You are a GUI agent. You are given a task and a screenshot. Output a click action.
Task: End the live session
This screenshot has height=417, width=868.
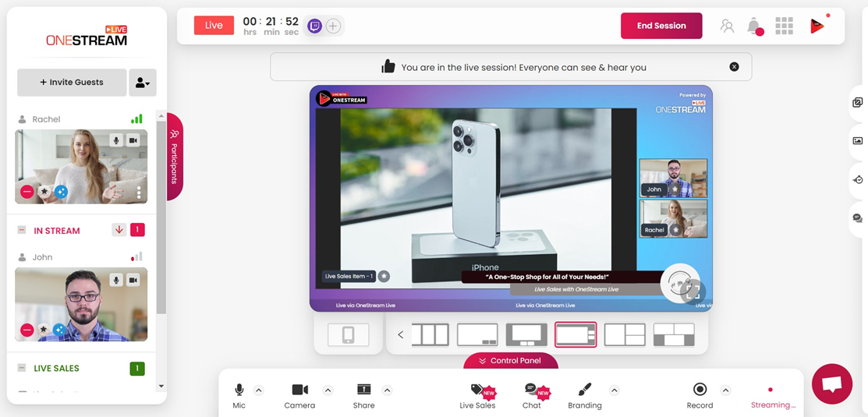(661, 26)
